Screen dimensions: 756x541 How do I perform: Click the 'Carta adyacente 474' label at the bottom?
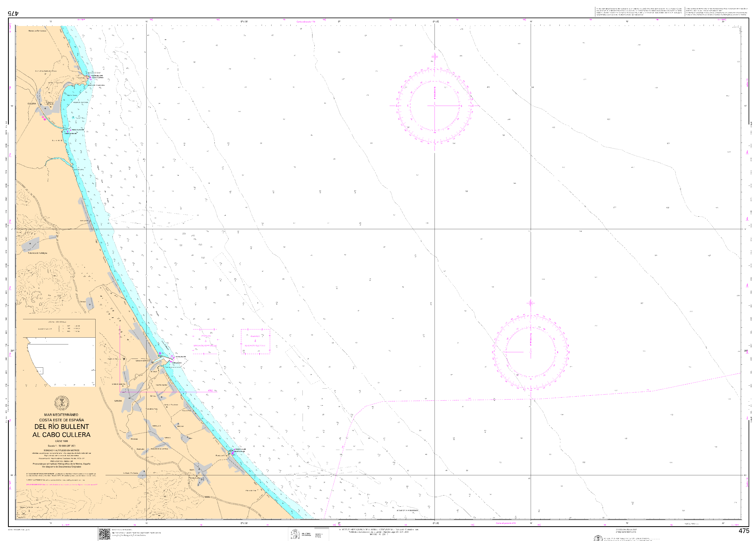point(506,523)
